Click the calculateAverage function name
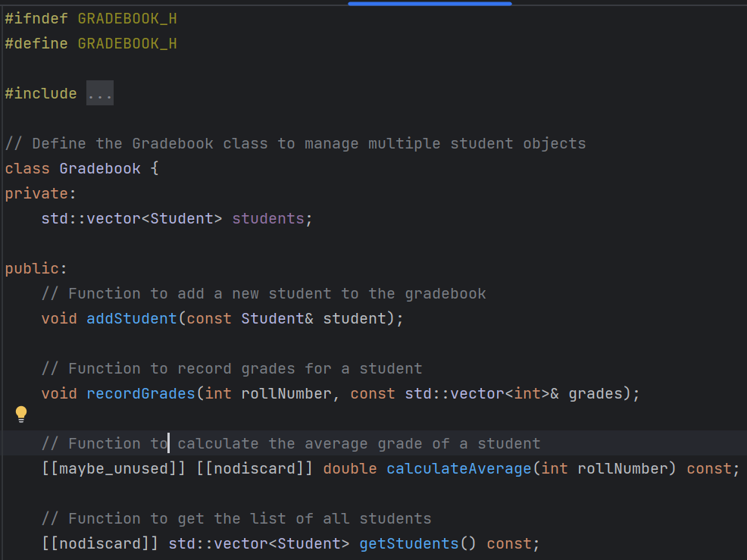This screenshot has width=747, height=560. [459, 468]
